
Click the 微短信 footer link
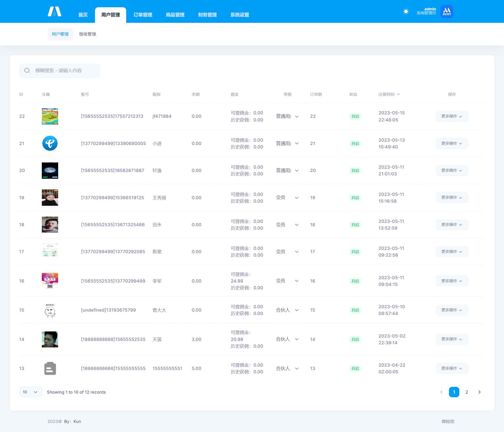click(x=448, y=421)
